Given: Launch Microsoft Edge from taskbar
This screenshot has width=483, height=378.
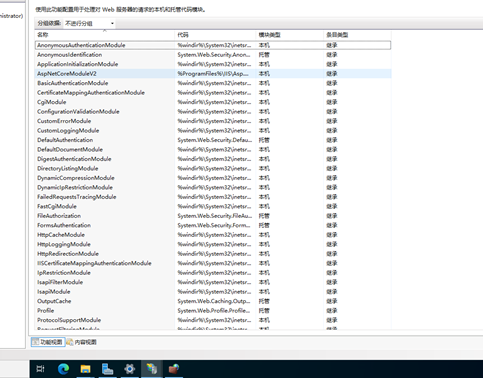Looking at the screenshot, I should pyautogui.click(x=63, y=369).
